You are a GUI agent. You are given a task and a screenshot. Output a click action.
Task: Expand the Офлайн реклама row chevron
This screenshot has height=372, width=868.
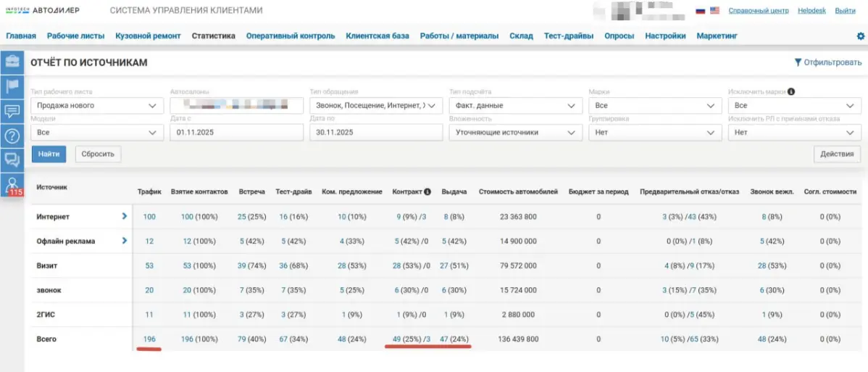click(x=125, y=241)
